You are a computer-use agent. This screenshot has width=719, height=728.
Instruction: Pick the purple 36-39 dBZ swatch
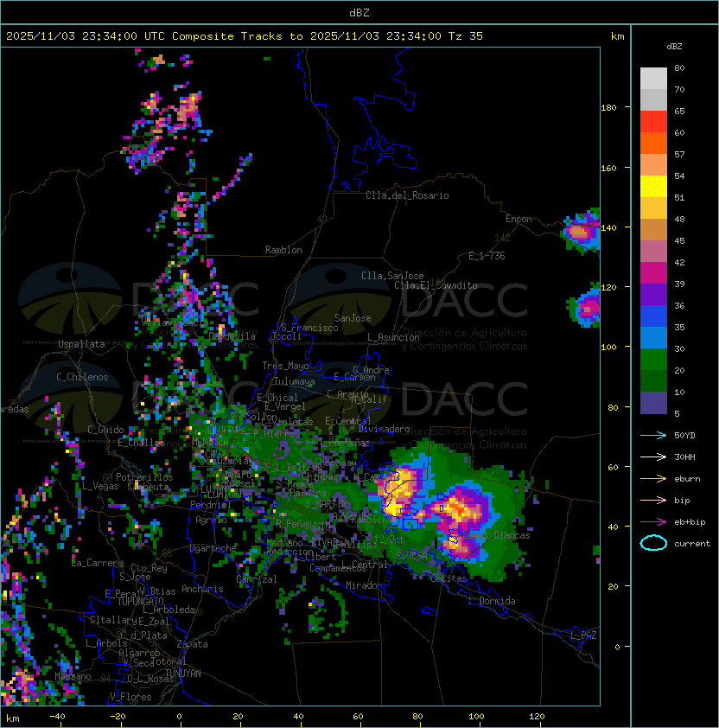(x=653, y=294)
